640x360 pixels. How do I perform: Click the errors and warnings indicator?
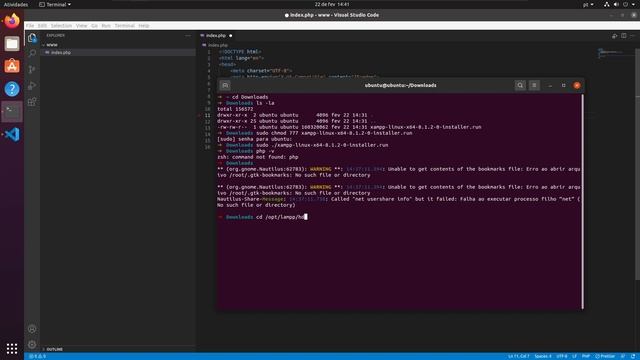pos(38,356)
